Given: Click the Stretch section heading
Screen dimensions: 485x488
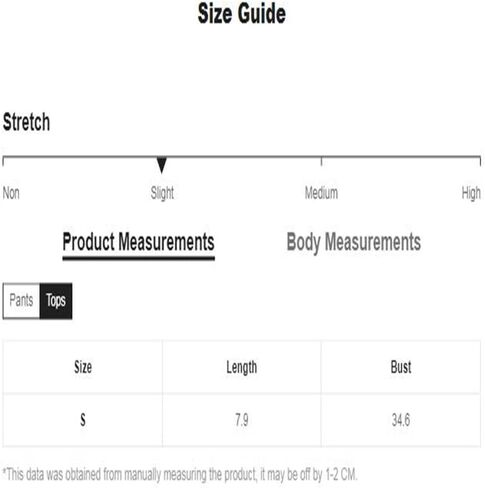Looking at the screenshot, I should click(26, 122).
